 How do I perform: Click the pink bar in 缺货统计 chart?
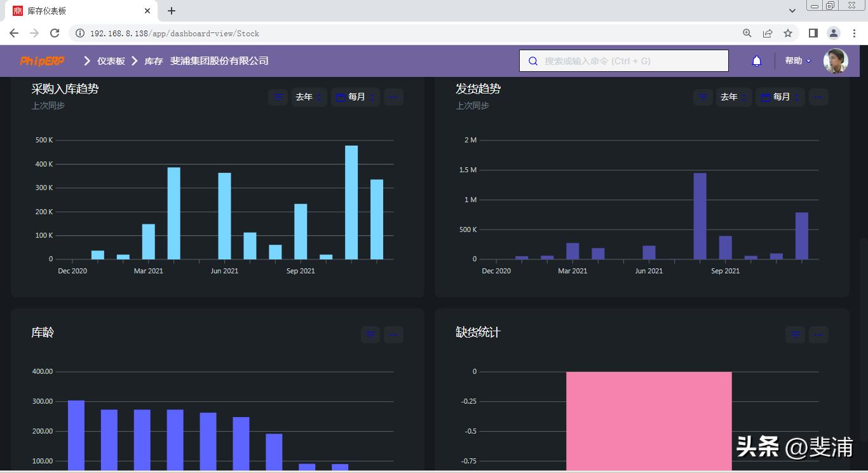tap(648, 420)
